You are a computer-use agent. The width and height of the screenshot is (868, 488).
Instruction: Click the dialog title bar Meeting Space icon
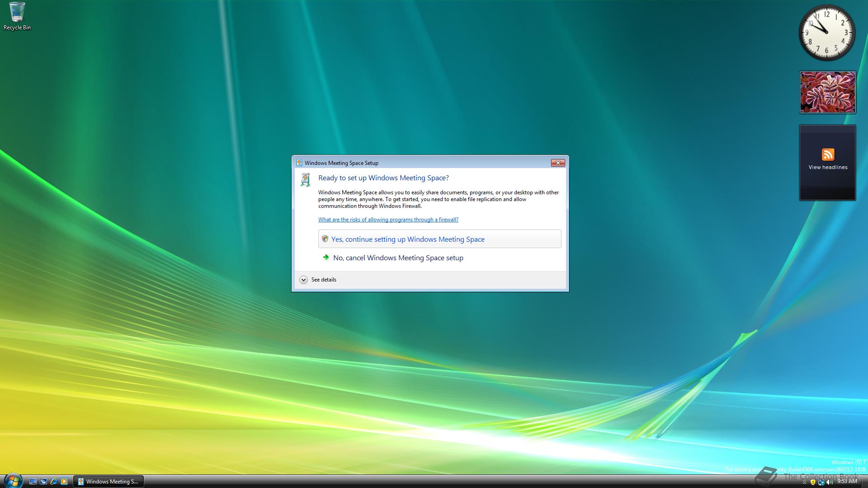point(299,163)
